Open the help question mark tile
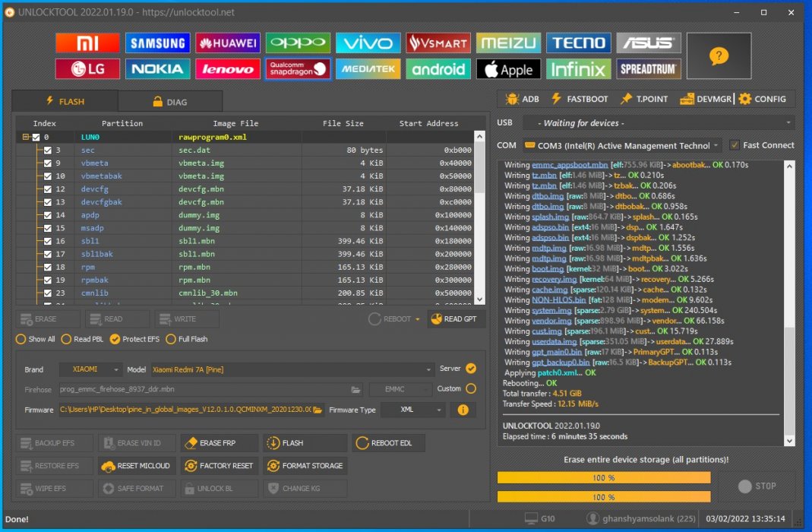This screenshot has height=532, width=812. 719,56
